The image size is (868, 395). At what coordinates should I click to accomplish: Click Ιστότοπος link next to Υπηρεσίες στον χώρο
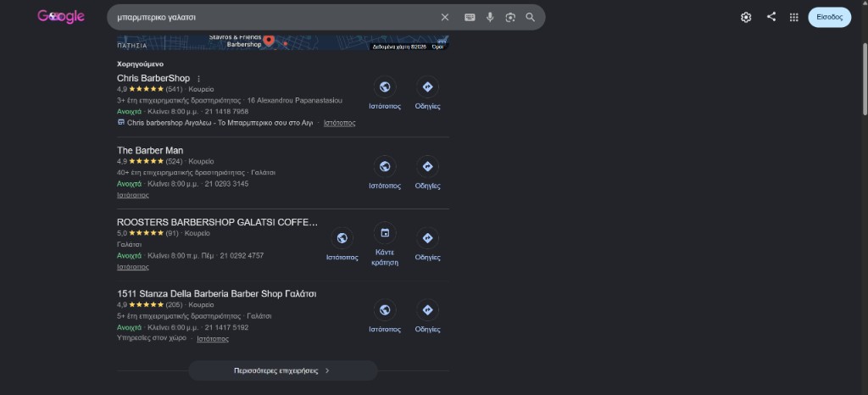(x=213, y=338)
